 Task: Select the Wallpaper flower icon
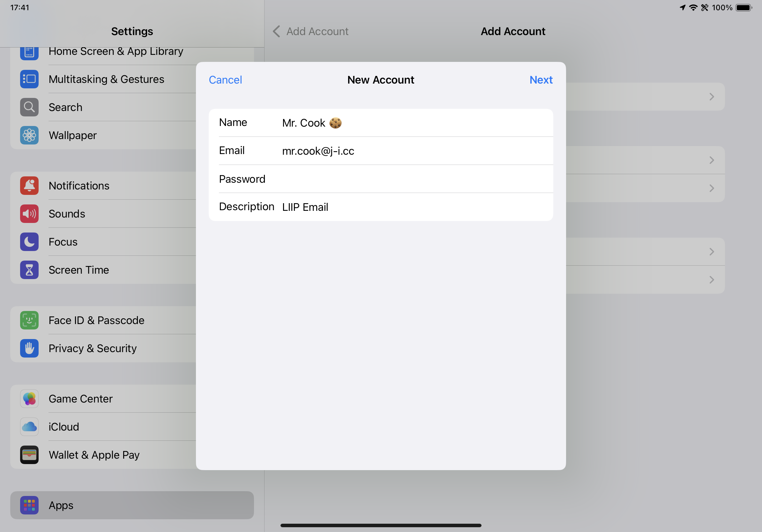pos(29,135)
